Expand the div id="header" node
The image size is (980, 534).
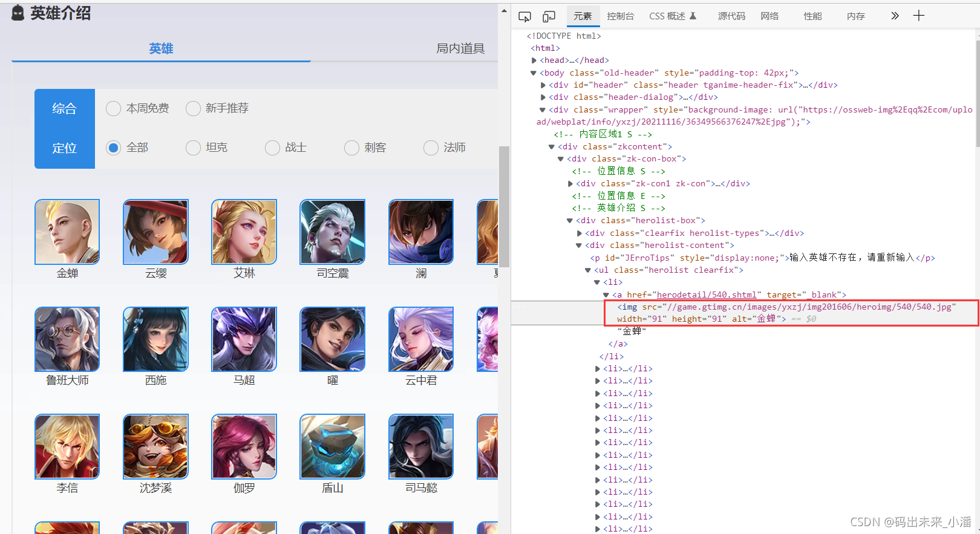pyautogui.click(x=543, y=85)
